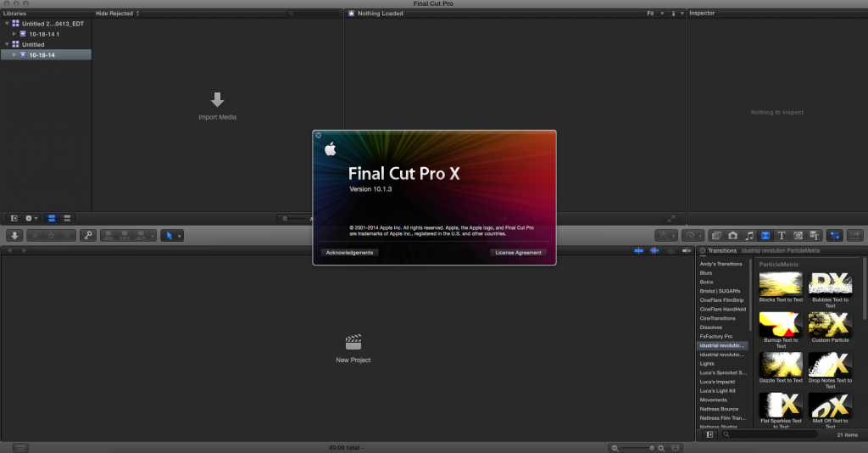The width and height of the screenshot is (868, 453).
Task: Switch browser to list view
Action: coord(67,218)
